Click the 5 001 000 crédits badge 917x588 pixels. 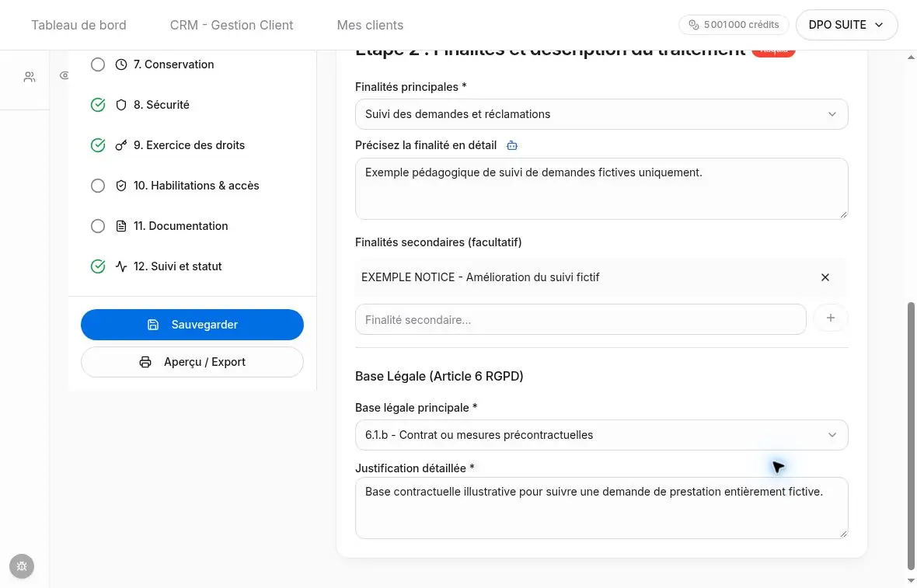tap(734, 25)
